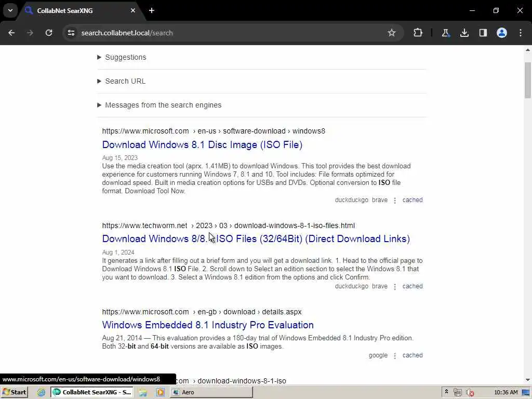Open more options dots on techworm result

click(x=395, y=287)
